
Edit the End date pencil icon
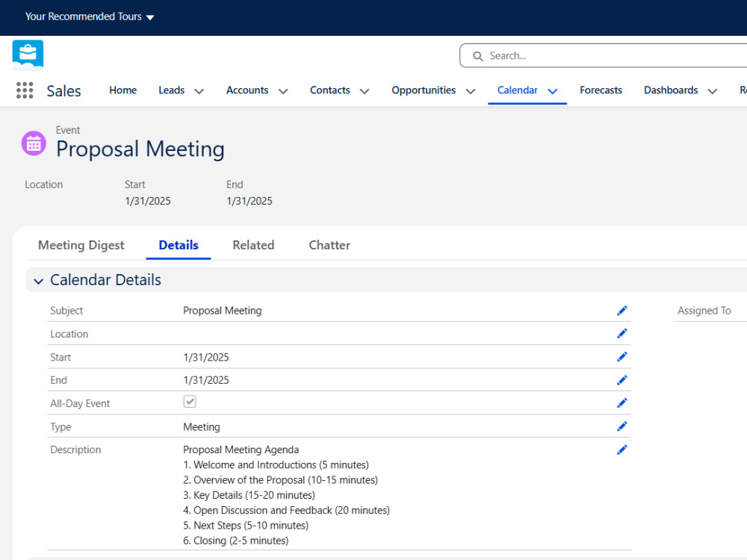point(622,380)
